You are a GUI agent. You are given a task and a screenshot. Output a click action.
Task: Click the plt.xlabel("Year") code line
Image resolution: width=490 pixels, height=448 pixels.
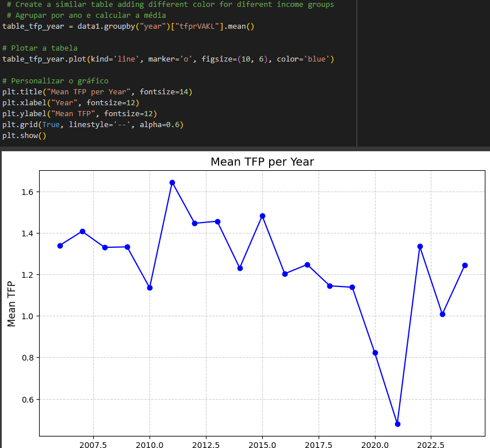coord(71,103)
